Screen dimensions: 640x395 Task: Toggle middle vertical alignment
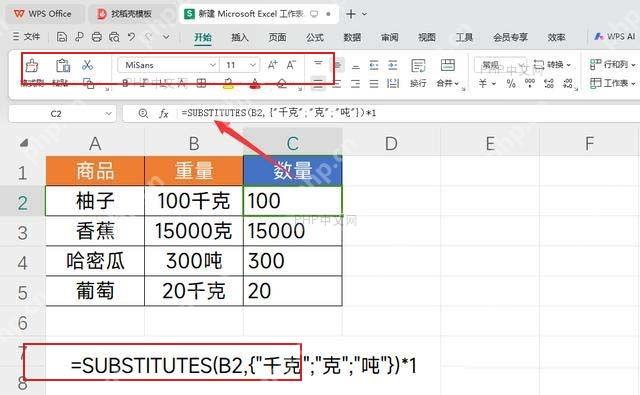[x=338, y=65]
